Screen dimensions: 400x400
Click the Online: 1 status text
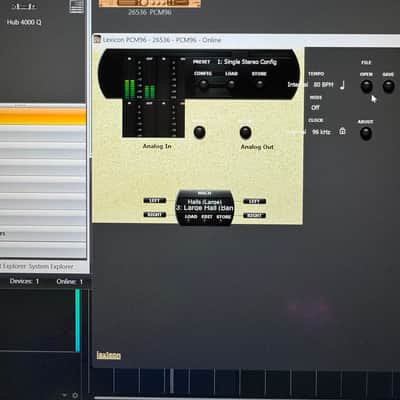[x=70, y=282]
